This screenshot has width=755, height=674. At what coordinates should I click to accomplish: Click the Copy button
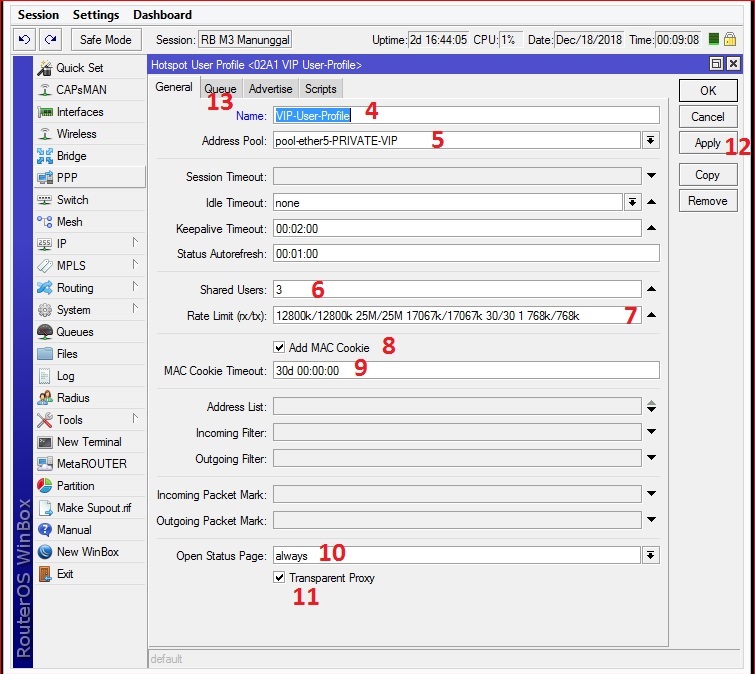[708, 175]
